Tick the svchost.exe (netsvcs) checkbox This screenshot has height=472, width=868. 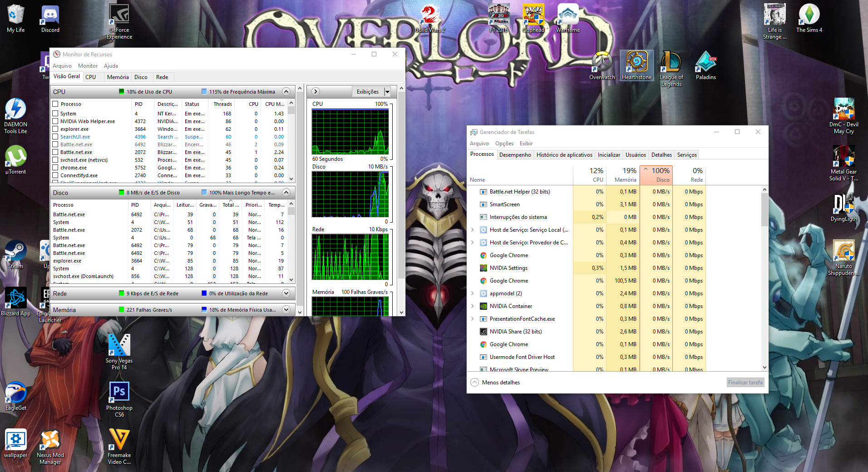(55, 160)
